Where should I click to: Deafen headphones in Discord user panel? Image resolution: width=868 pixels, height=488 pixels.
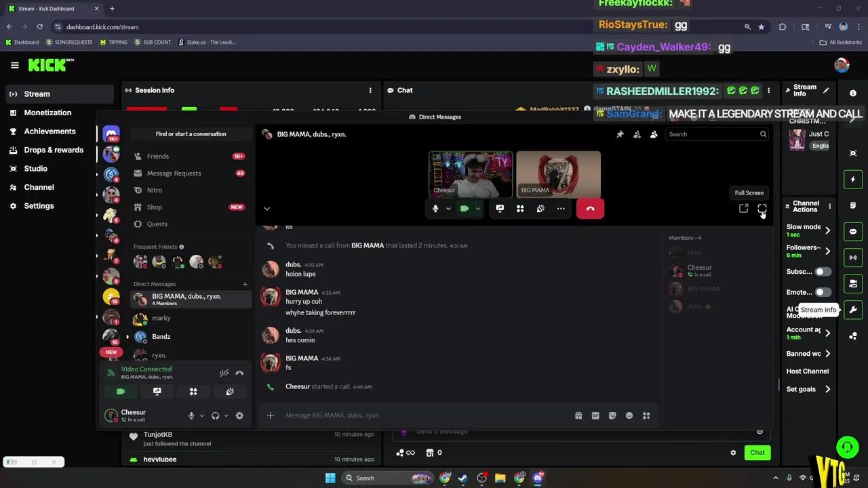[216, 415]
